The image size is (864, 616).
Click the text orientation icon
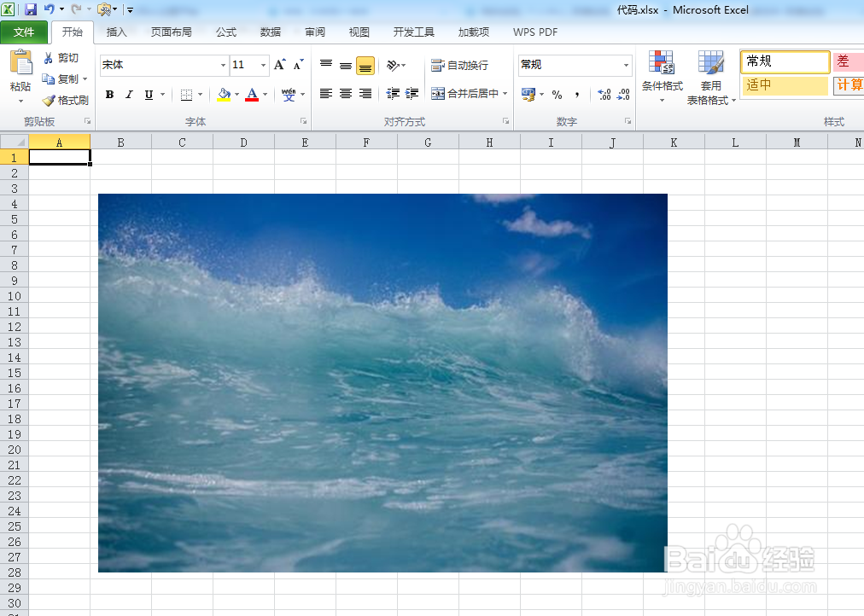click(393, 66)
